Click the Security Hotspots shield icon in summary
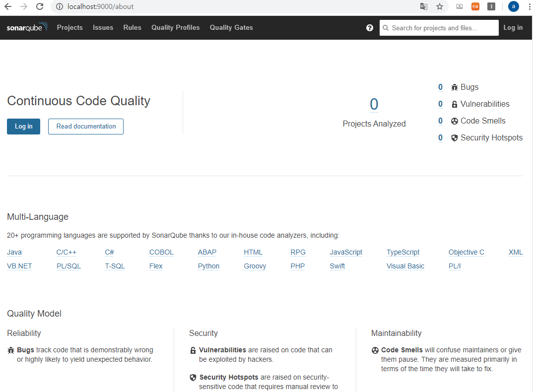Viewport: 533px width, 392px height. (x=455, y=138)
